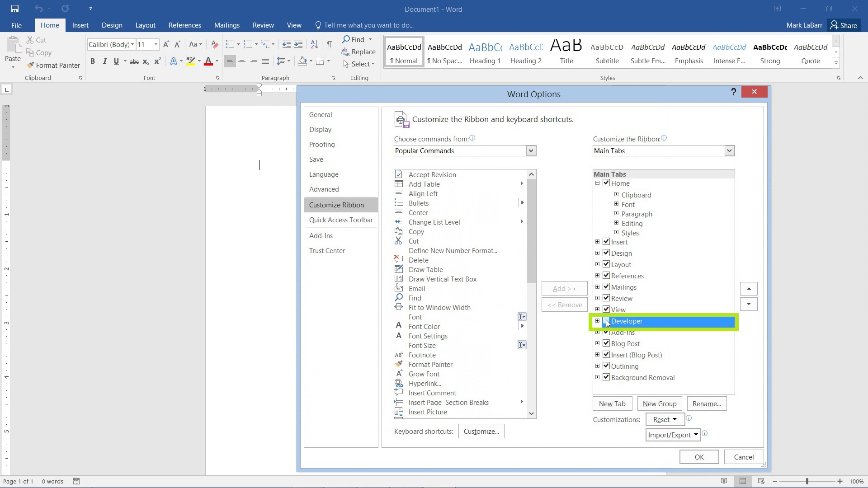Click the keyboard shortcuts Customize button
This screenshot has height=488, width=868.
point(481,432)
